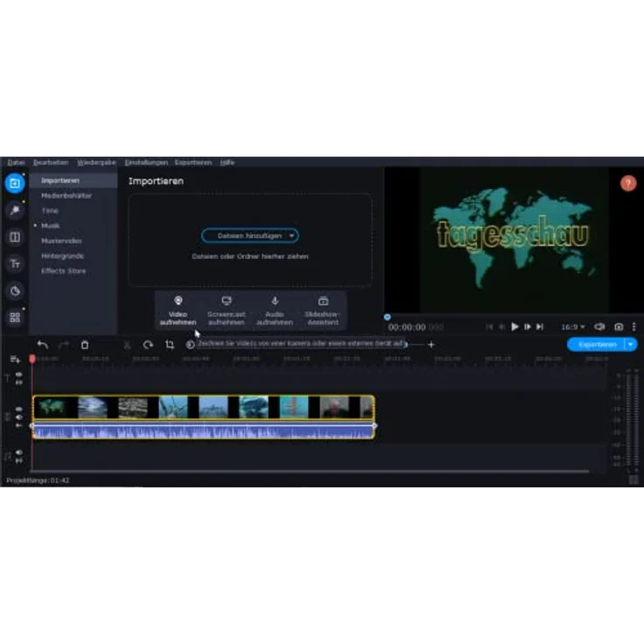Open the Exportieren menu in menu bar
Viewport: 644px width, 644px height.
point(193,163)
